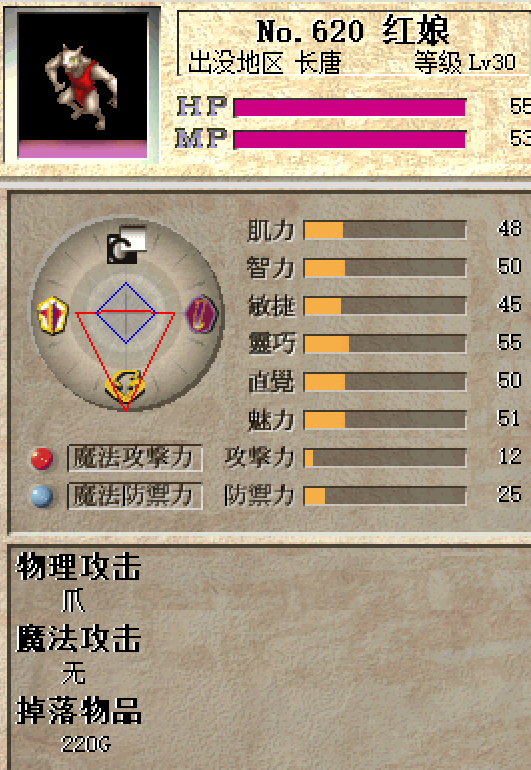The height and width of the screenshot is (770, 531).
Task: Click the magenta MP bar
Action: click(x=350, y=139)
